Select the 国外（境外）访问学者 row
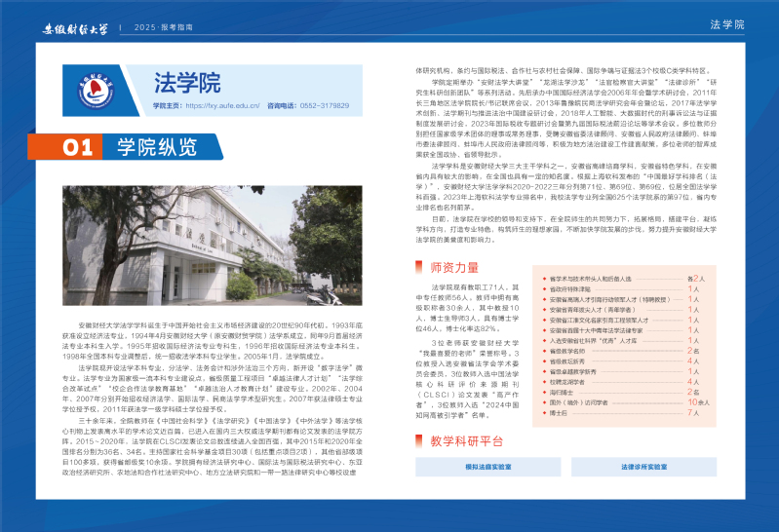Viewport: 779px width, 532px height. [x=626, y=402]
